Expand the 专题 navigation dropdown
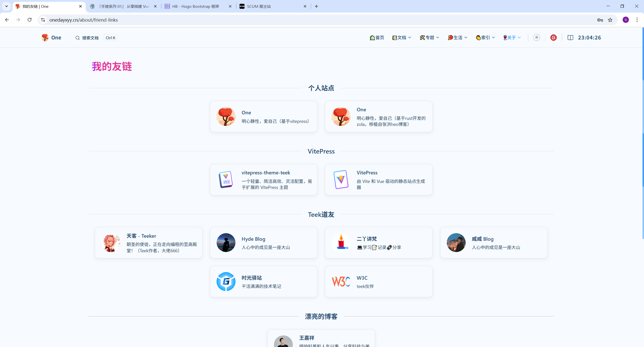Viewport: 644px width, 347px height. click(429, 37)
